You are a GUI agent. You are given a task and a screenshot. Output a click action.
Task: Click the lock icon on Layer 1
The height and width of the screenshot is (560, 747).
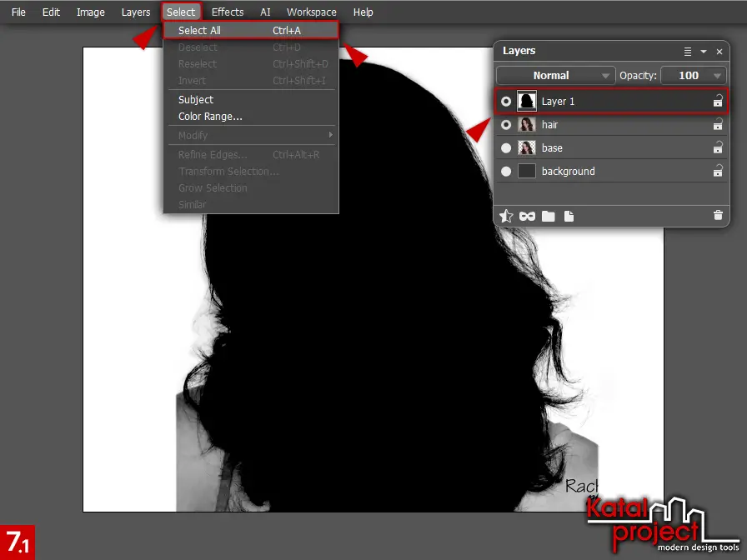(x=718, y=101)
